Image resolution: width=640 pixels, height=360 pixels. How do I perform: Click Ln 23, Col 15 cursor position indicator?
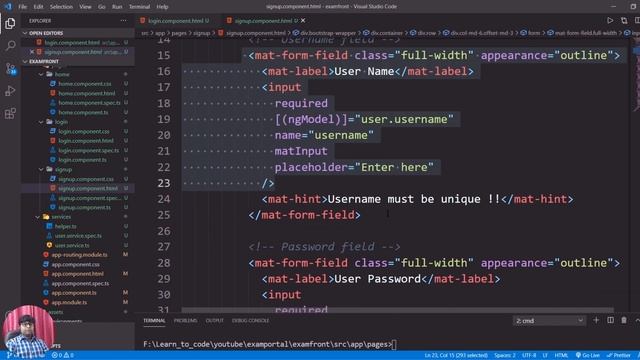pos(456,356)
